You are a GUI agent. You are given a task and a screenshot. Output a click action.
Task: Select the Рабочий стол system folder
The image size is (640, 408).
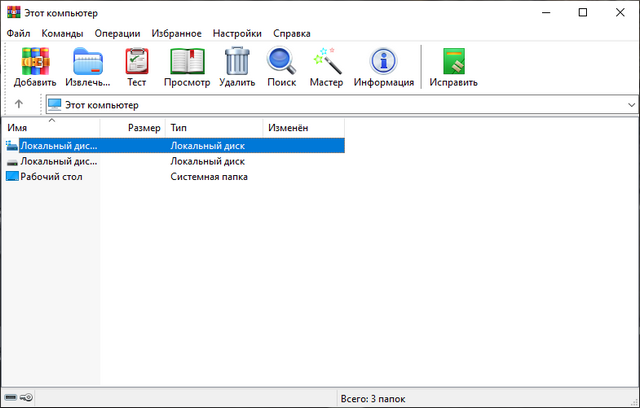[x=51, y=176]
